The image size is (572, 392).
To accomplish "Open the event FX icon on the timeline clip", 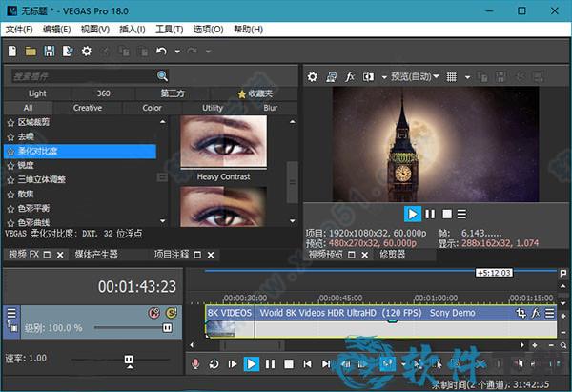I will pos(537,313).
